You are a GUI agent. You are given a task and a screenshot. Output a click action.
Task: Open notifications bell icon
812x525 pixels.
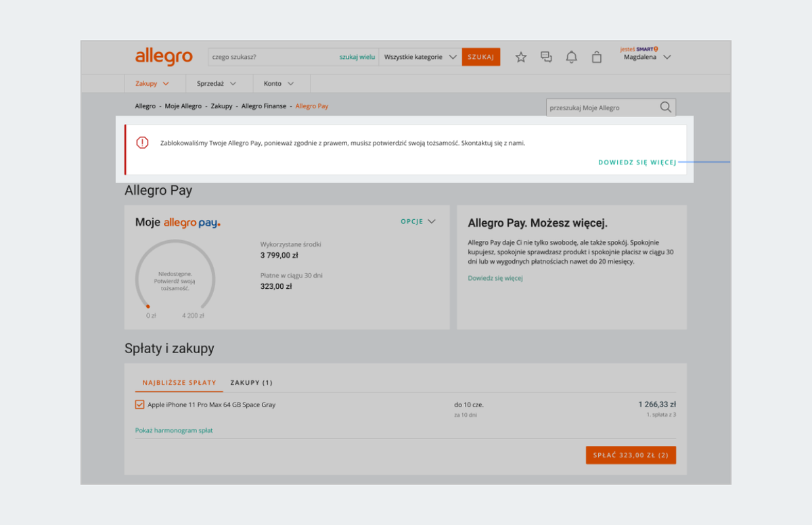tap(572, 57)
